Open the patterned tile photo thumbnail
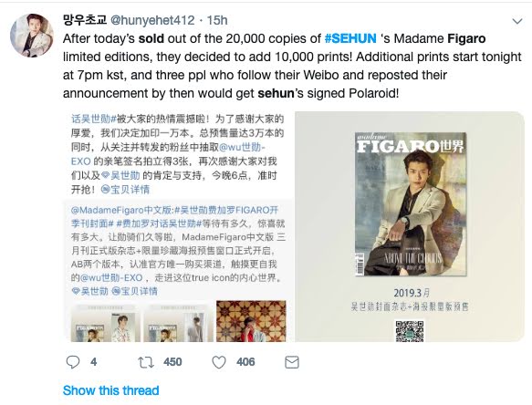Image resolution: width=532 pixels, height=405 pixels. [251, 321]
